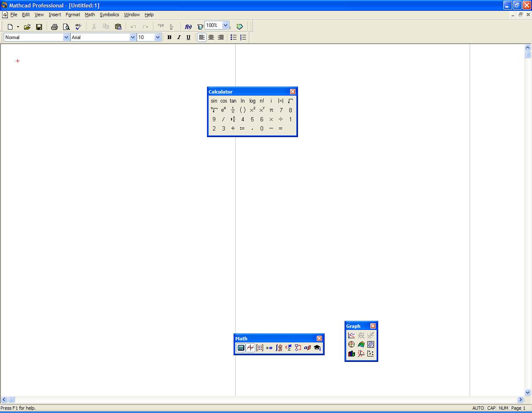
Task: Click sin in the Calculator palette
Action: 214,101
